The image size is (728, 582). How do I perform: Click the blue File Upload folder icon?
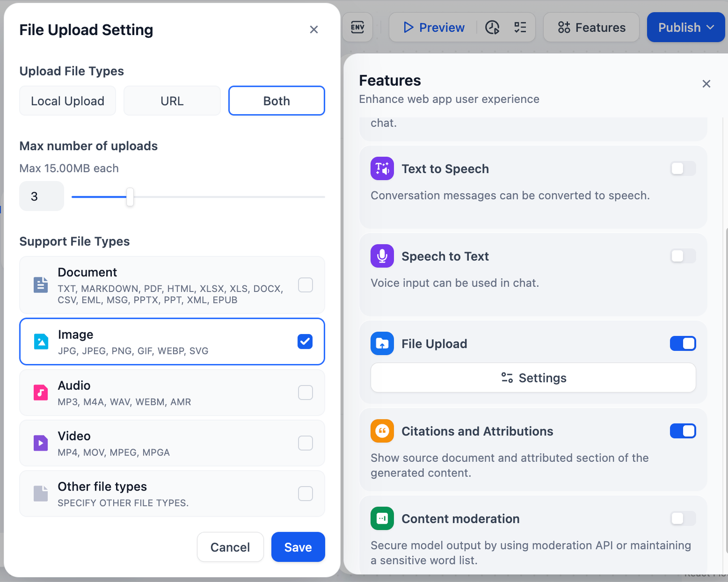pos(382,344)
